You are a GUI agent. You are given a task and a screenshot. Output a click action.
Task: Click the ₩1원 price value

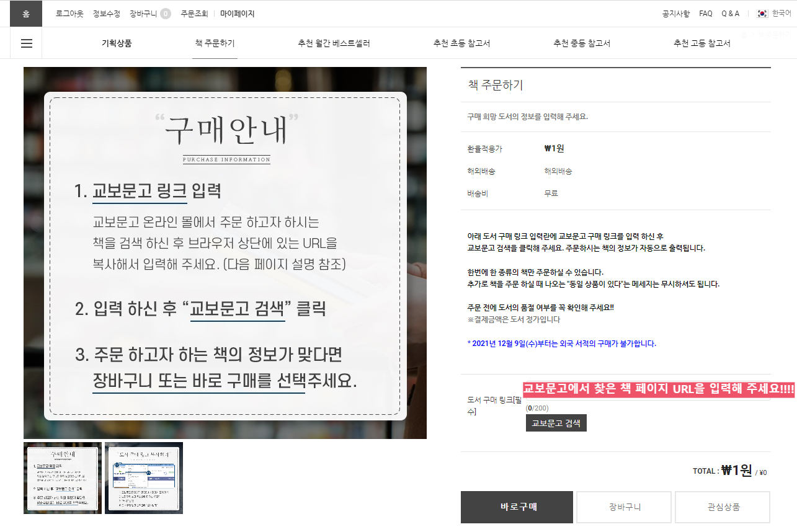click(554, 148)
